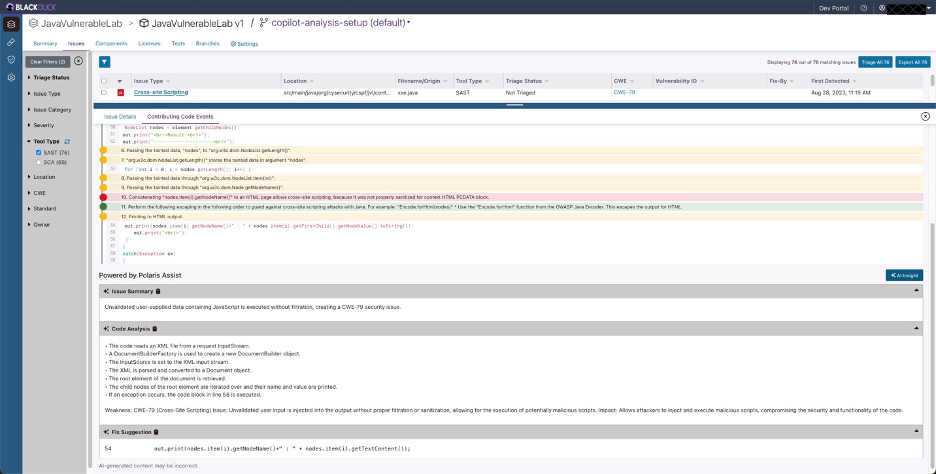Switch to the Components tab
The image size is (936, 474).
(111, 44)
